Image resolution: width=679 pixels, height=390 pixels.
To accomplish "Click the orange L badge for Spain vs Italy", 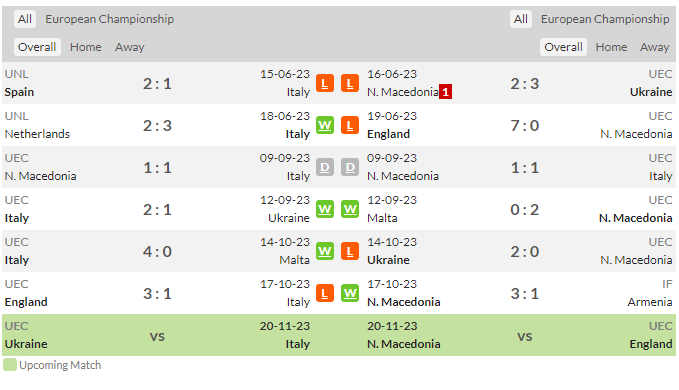I will point(325,84).
